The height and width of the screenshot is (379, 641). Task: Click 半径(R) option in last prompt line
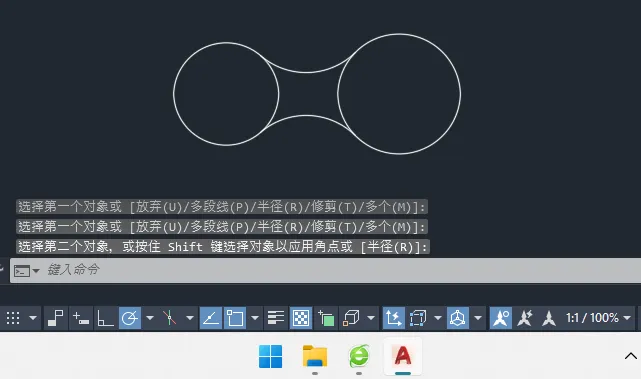390,247
